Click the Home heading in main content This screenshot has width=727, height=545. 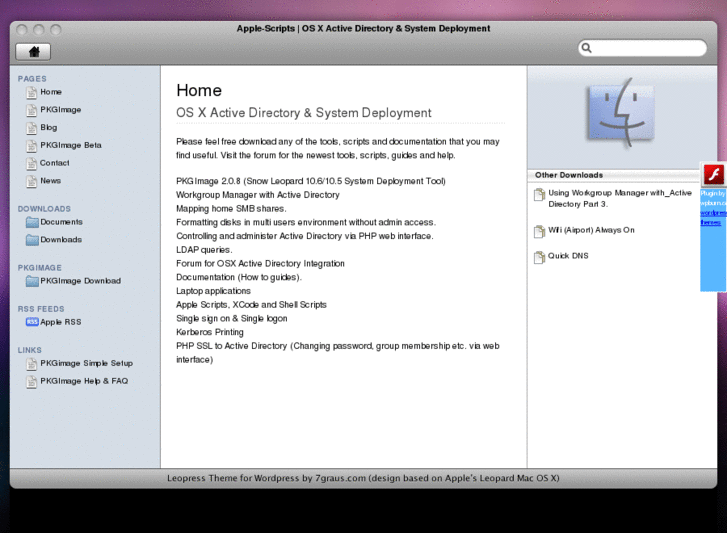199,90
